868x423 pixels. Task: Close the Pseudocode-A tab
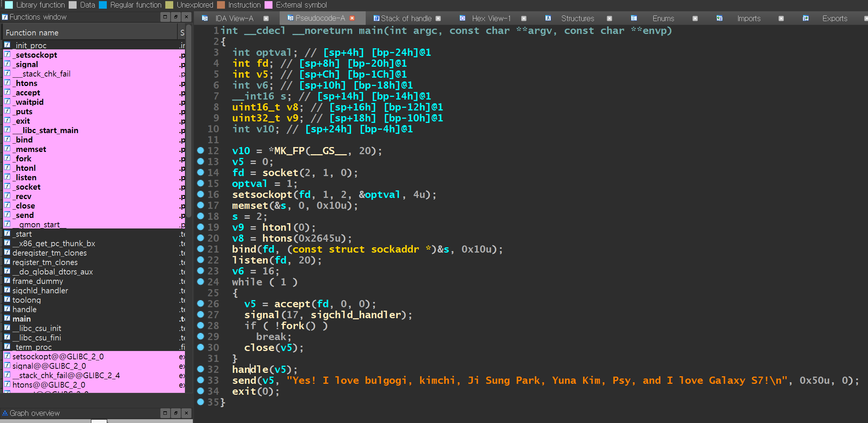[x=352, y=18]
